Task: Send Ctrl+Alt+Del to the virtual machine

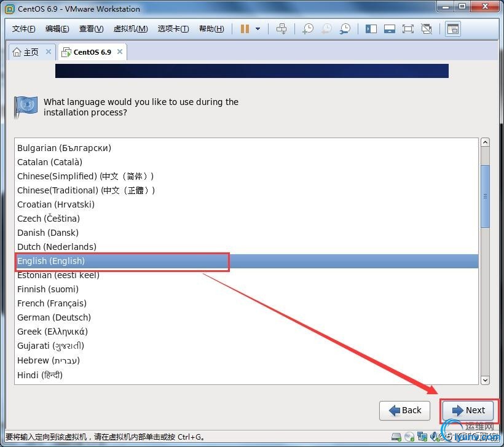Action: 282,29
